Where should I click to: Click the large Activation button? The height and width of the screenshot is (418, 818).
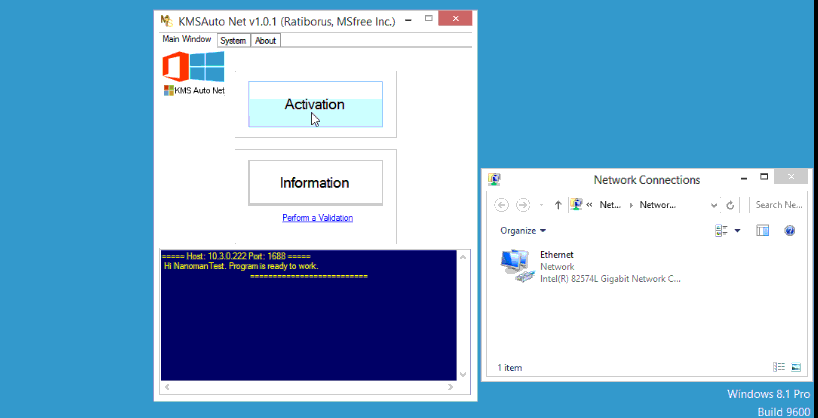pos(315,104)
